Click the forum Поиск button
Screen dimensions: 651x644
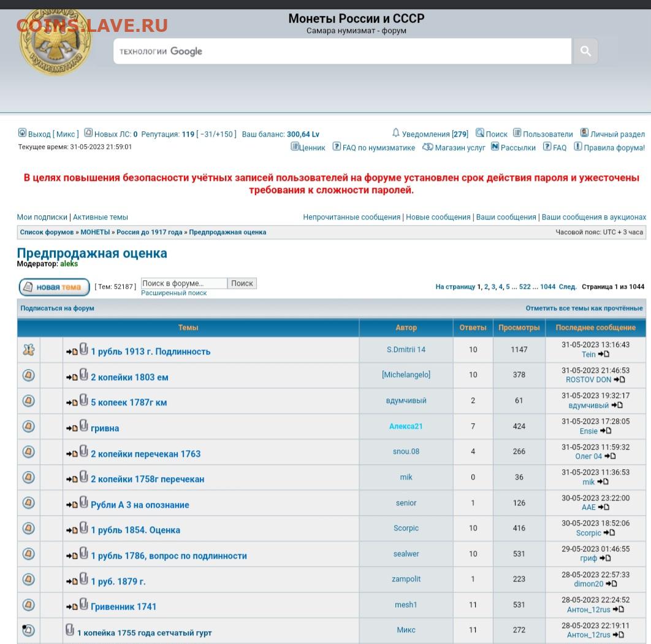(242, 283)
